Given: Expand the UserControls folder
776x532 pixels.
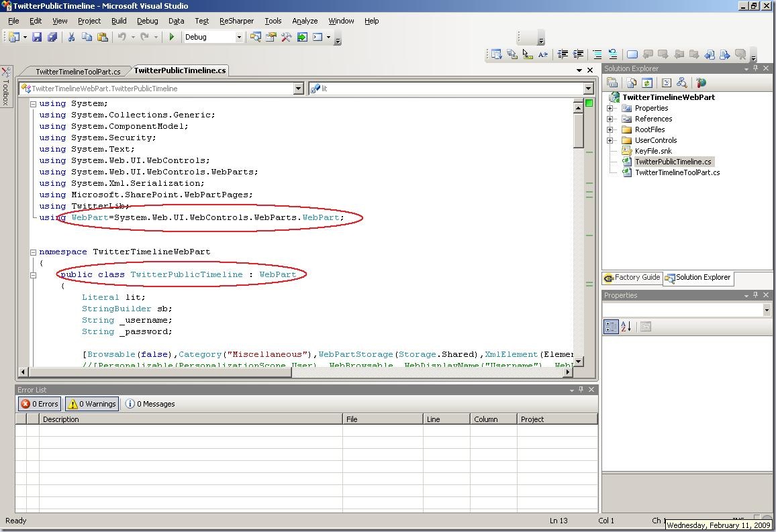Looking at the screenshot, I should (x=610, y=140).
